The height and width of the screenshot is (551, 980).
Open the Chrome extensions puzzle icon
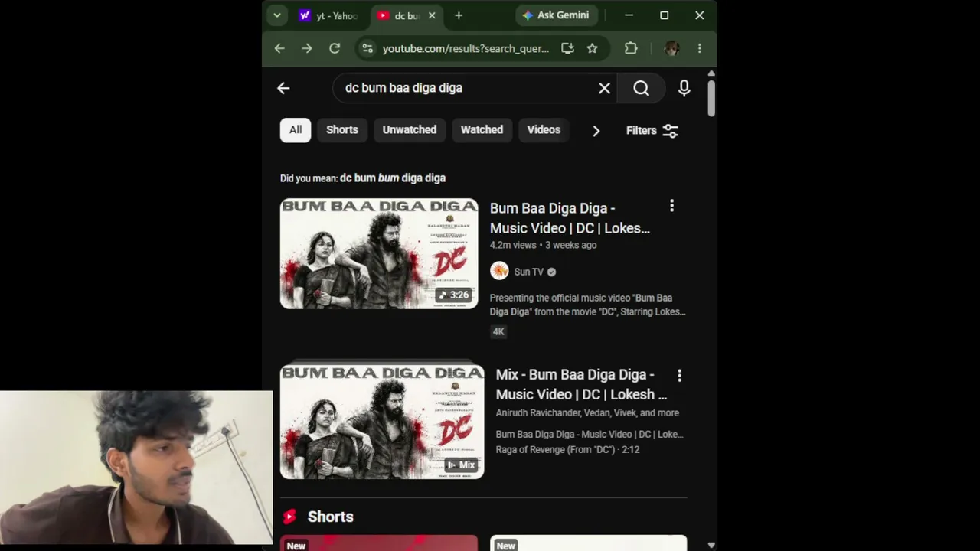coord(631,48)
